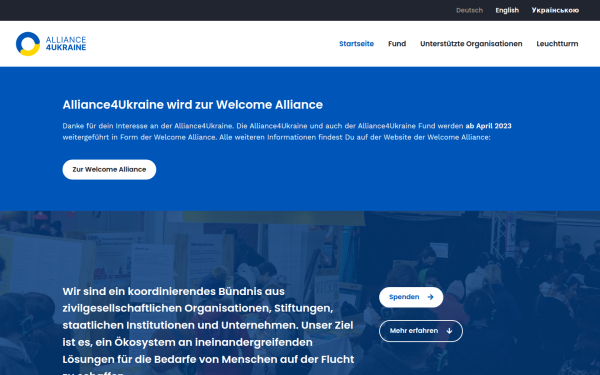
Task: Click the Alliance4Ukraine circular logo icon
Action: tap(28, 44)
